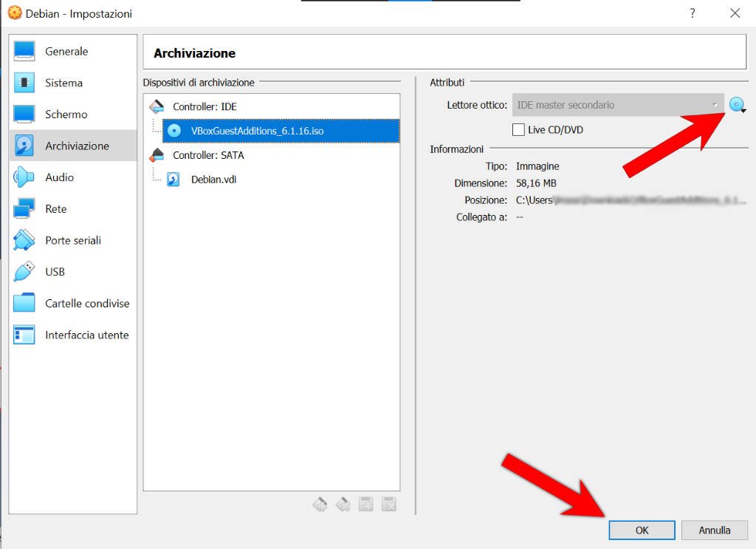Click the USB plug icon
756x549 pixels.
24,272
